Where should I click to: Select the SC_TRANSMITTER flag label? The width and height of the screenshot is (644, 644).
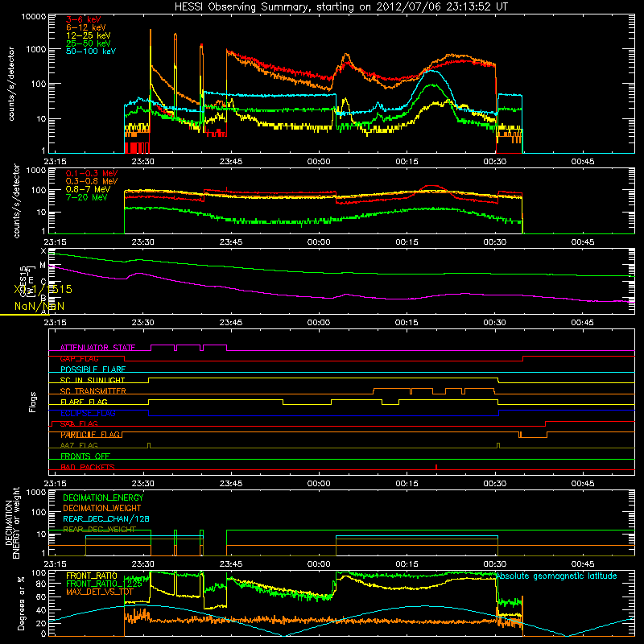coord(93,391)
